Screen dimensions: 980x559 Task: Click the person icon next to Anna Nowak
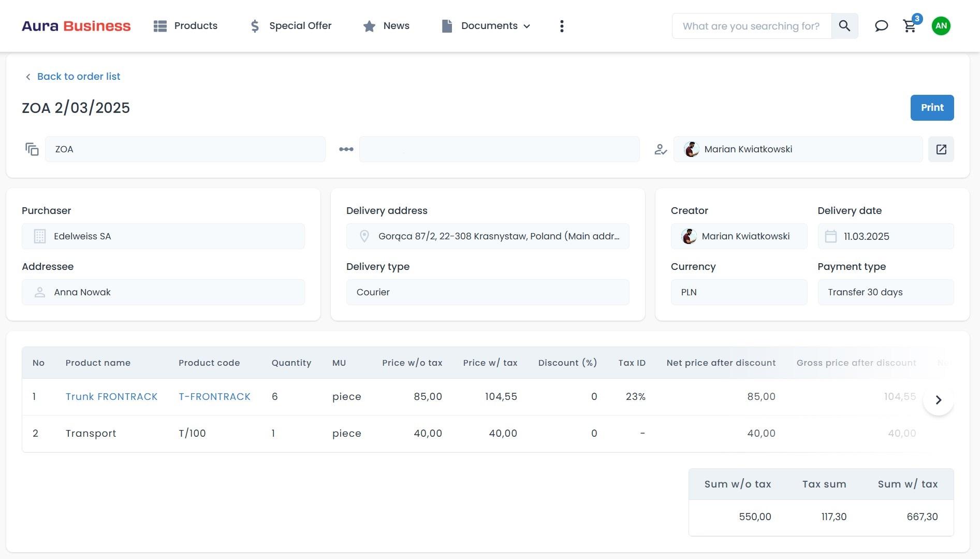tap(40, 292)
